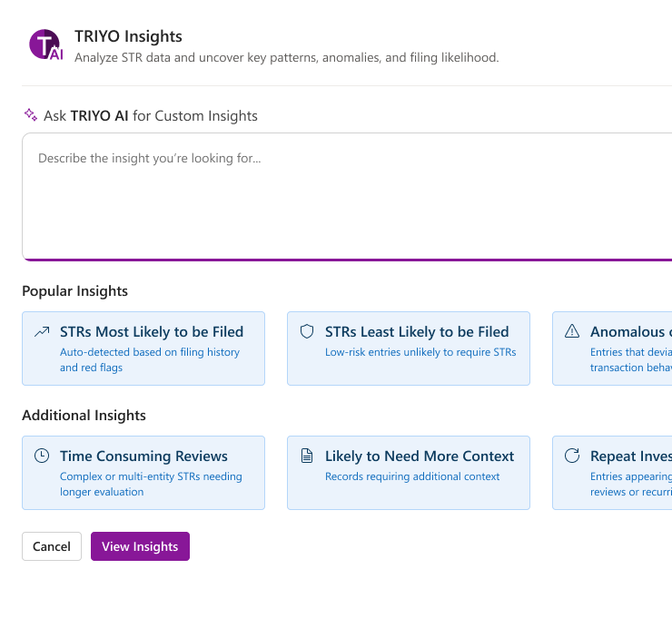Viewport: 672px width, 628px height.
Task: Click the Popular Insights section heading
Action: click(74, 291)
